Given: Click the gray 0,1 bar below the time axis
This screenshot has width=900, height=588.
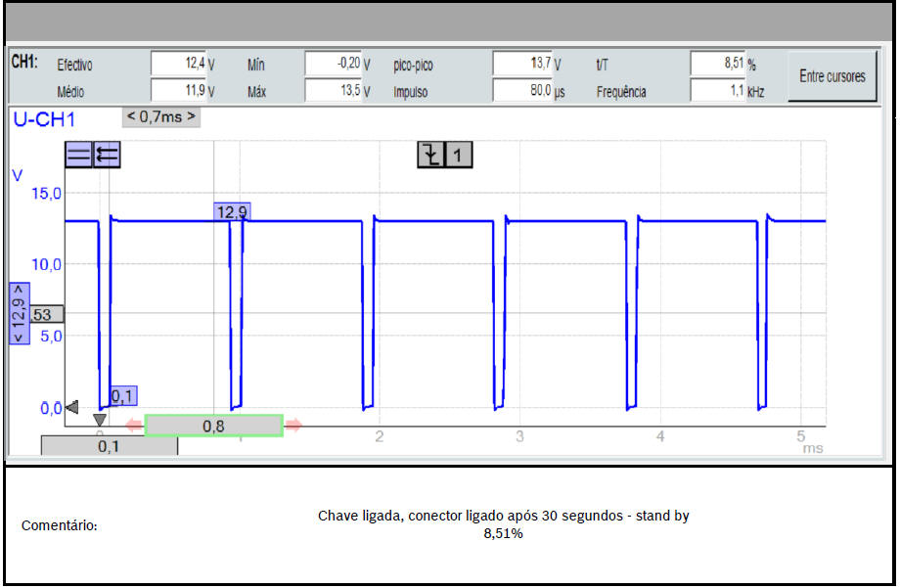Looking at the screenshot, I should point(109,446).
